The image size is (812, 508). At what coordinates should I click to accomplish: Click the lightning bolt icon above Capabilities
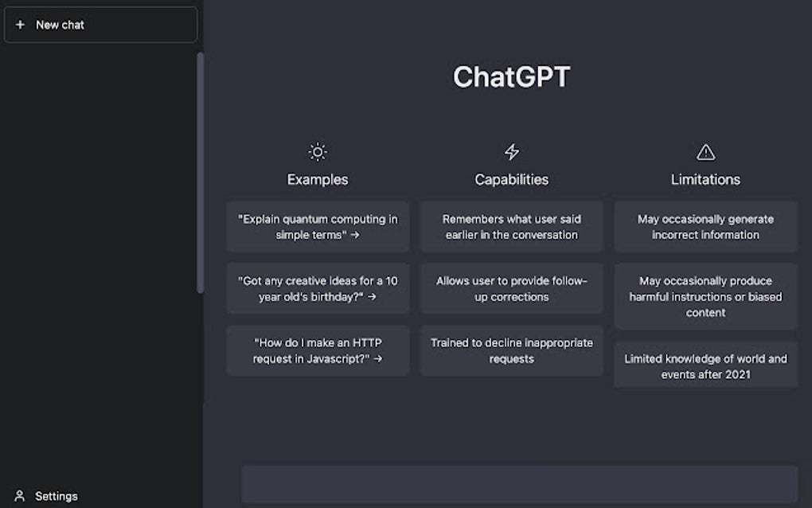512,150
